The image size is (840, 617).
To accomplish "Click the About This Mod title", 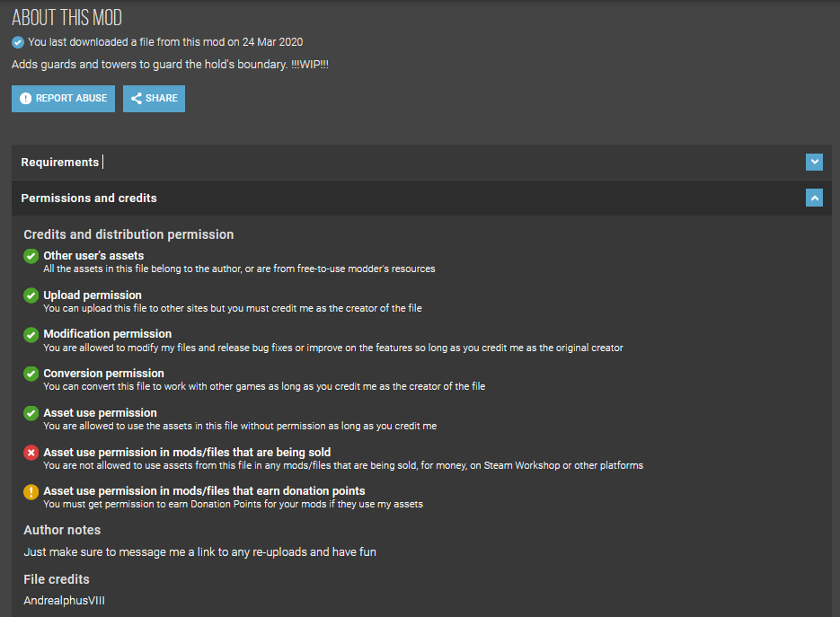I will (67, 18).
